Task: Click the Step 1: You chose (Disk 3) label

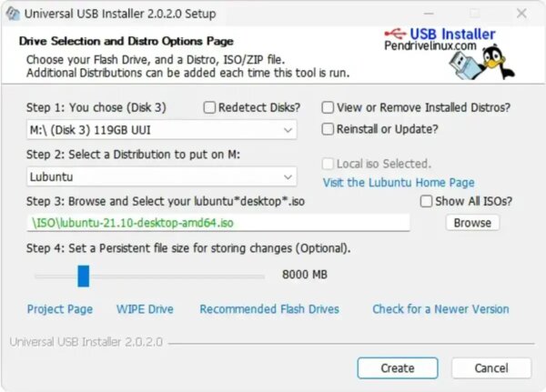Action: tap(96, 107)
